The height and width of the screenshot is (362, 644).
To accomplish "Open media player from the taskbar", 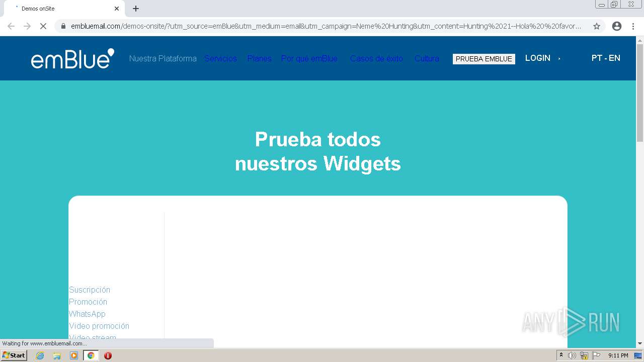I will click(74, 355).
